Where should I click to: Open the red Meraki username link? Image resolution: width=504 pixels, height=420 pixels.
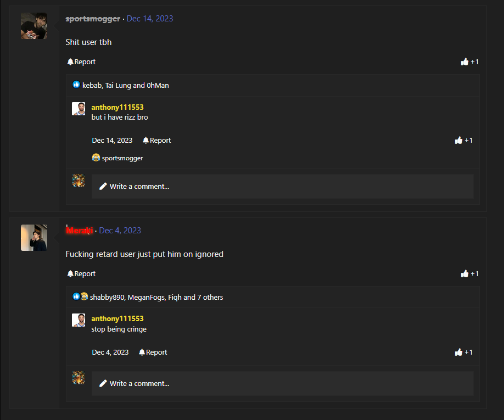pos(80,231)
